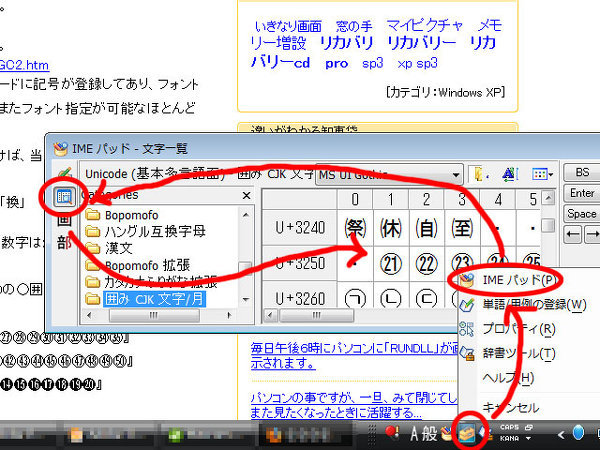Choose キャンセル from the context menu
Image resolution: width=600 pixels, height=450 pixels.
(510, 408)
